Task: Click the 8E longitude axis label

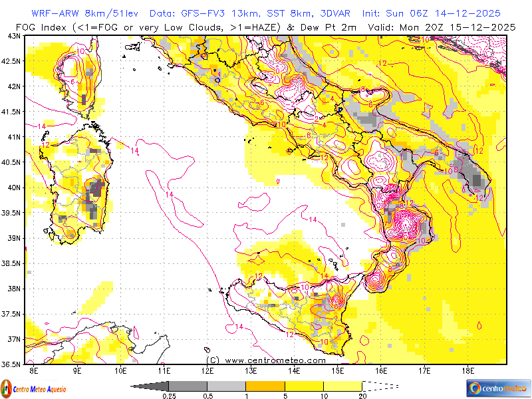Action: click(34, 370)
